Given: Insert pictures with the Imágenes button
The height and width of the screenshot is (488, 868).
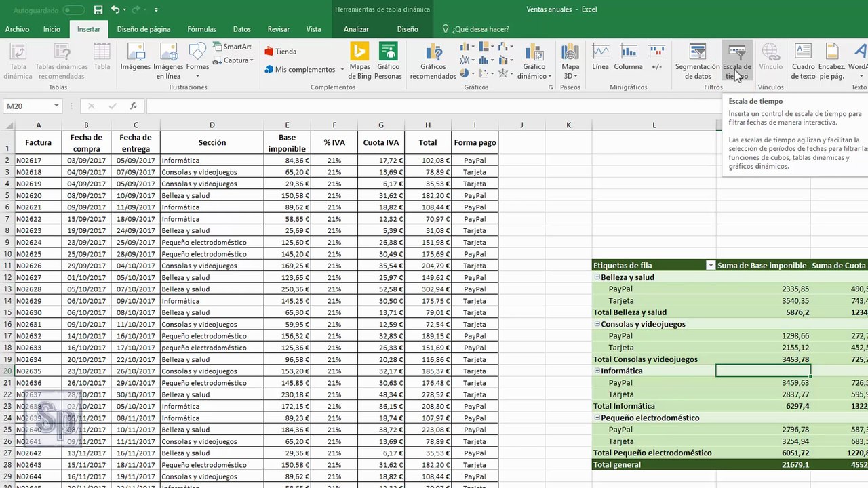Looking at the screenshot, I should point(136,58).
